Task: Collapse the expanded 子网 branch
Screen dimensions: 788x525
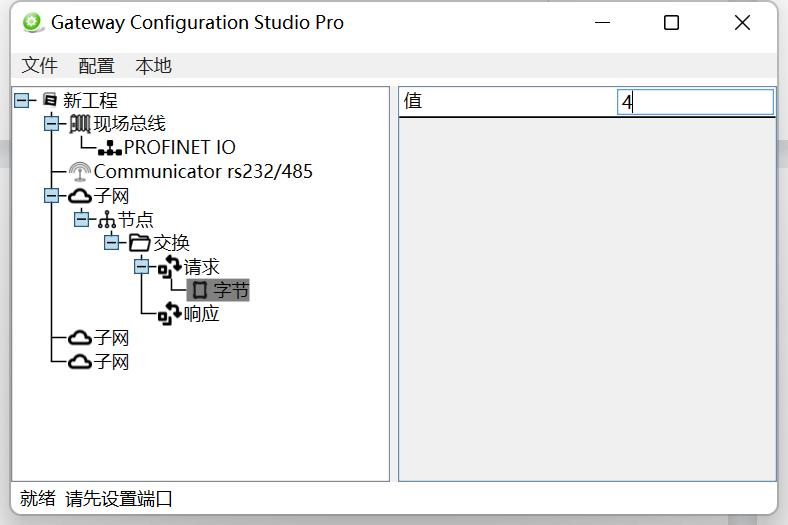Action: (x=52, y=195)
